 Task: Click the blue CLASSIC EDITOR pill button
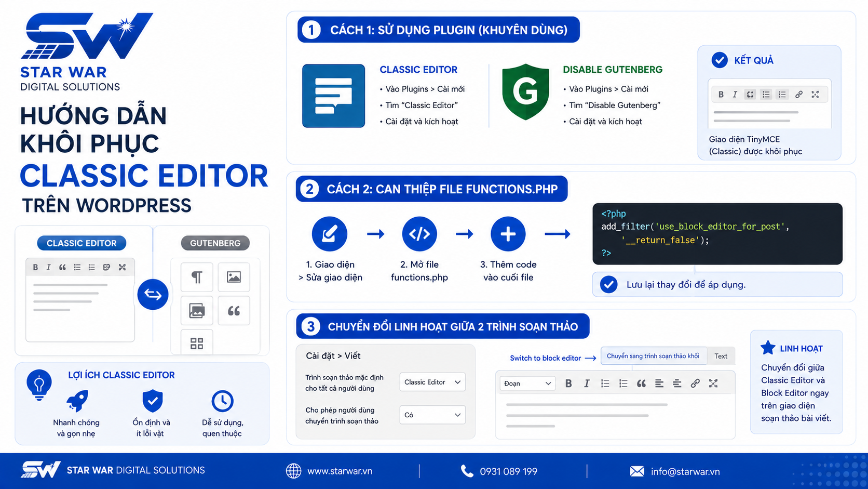(x=82, y=243)
